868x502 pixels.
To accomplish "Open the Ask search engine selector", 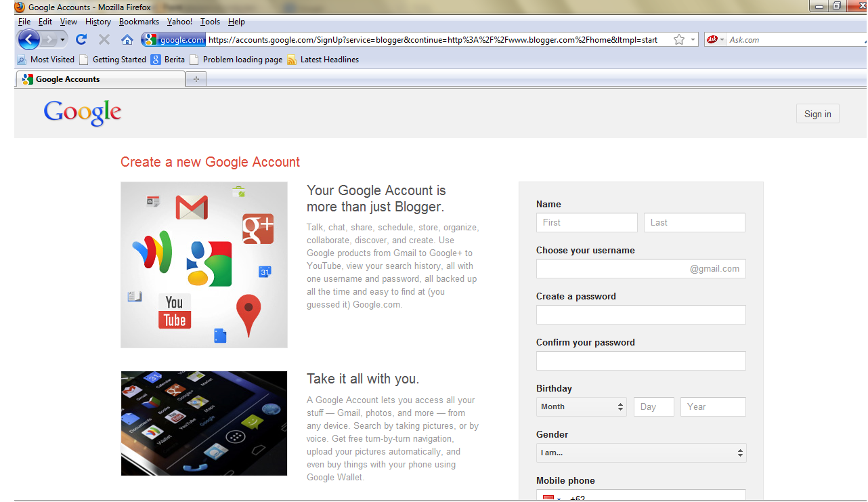I will [x=715, y=40].
